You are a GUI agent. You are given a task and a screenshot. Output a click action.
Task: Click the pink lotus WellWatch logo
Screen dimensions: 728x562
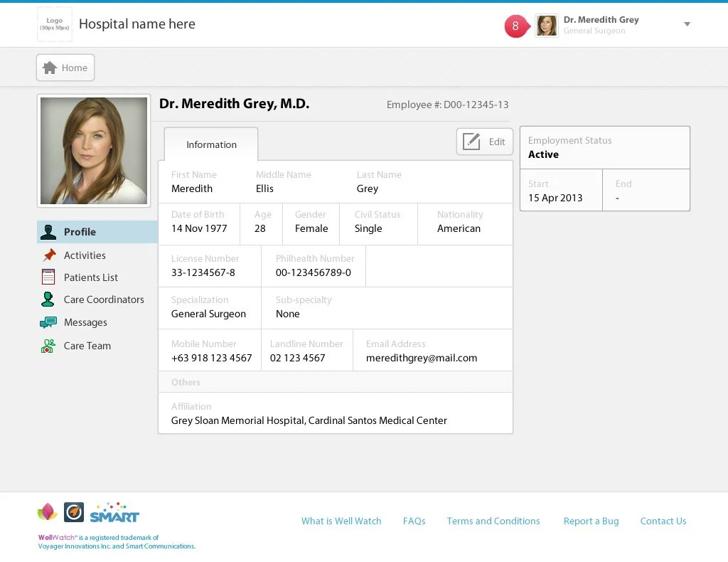pos(47,511)
